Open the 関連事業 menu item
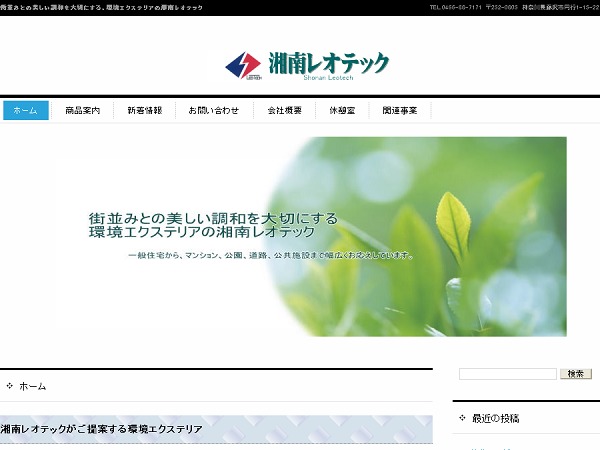600x450 pixels. coord(400,111)
